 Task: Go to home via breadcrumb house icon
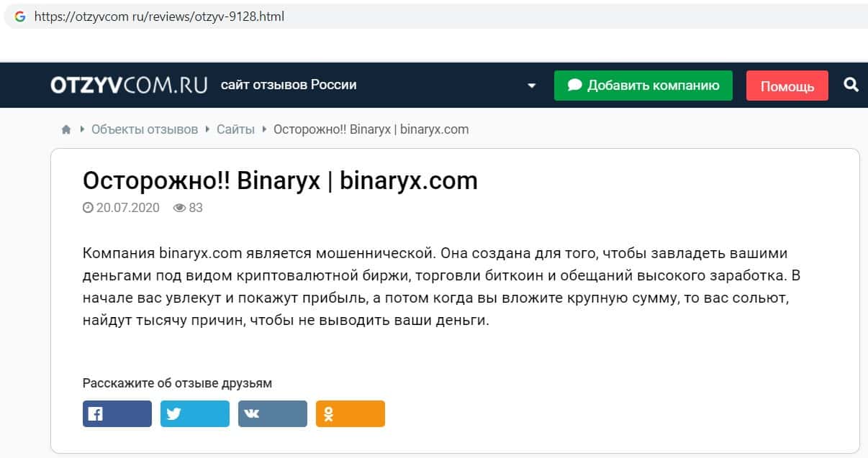(x=66, y=130)
